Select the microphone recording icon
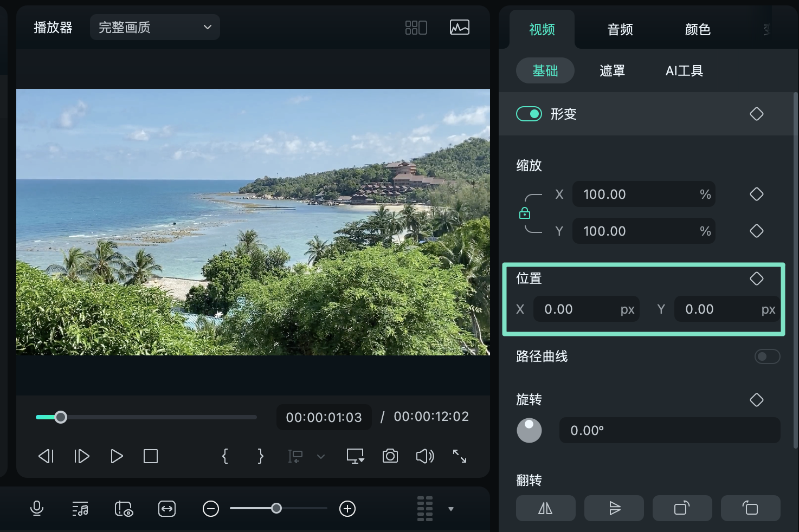Image resolution: width=799 pixels, height=532 pixels. pos(37,509)
